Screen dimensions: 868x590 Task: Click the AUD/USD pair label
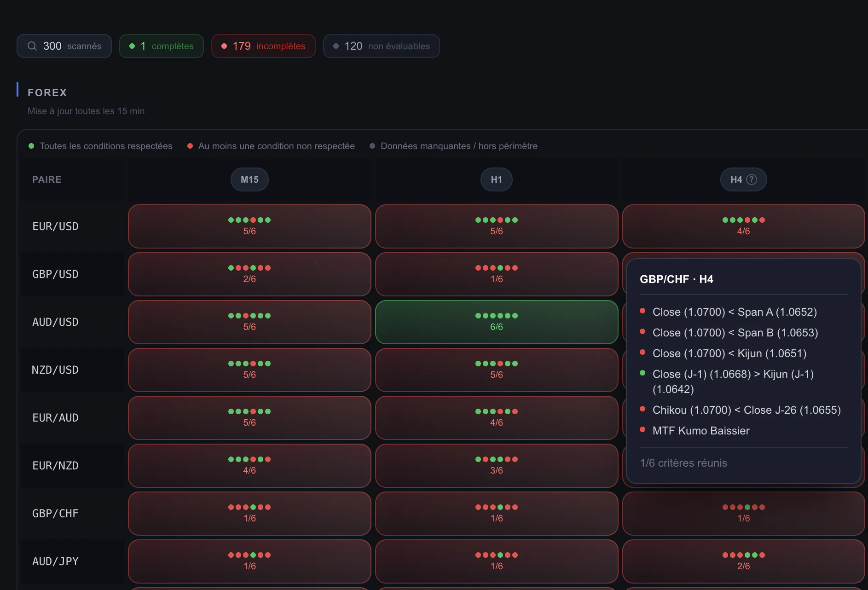click(55, 322)
